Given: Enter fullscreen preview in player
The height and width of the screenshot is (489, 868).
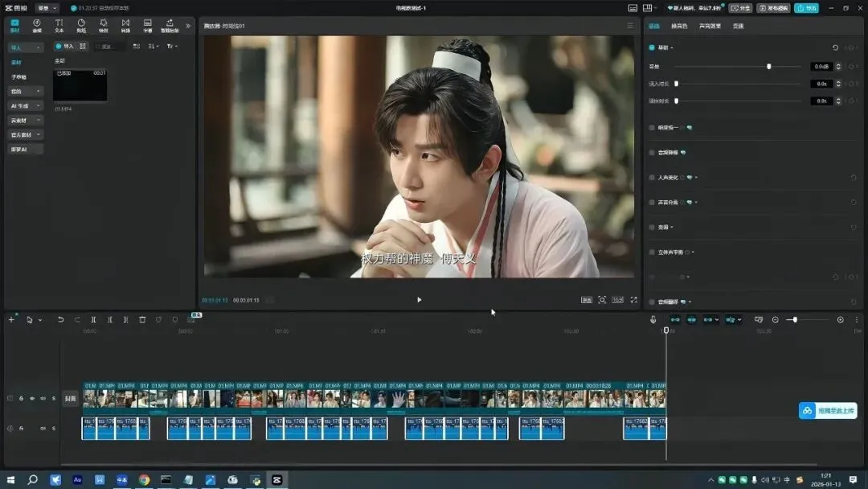Looking at the screenshot, I should [634, 300].
